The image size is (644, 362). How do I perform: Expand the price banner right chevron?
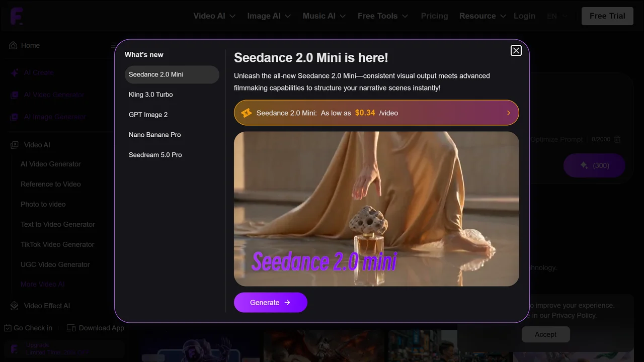[508, 113]
